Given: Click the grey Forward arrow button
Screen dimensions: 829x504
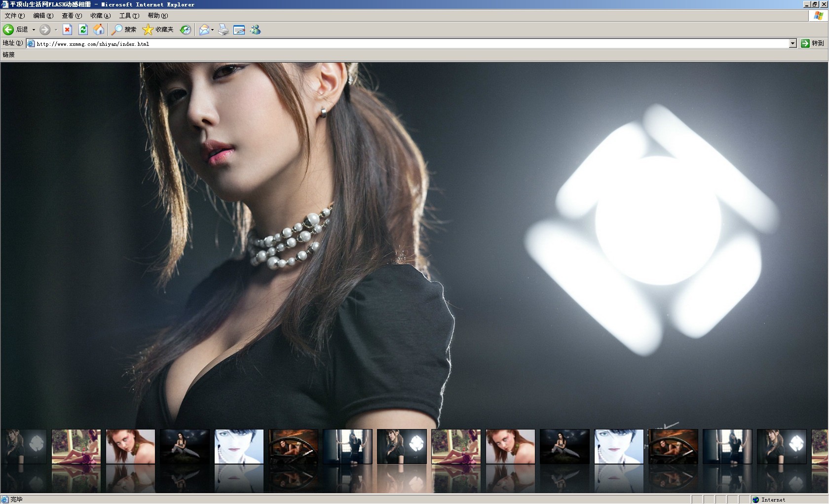Looking at the screenshot, I should click(45, 30).
